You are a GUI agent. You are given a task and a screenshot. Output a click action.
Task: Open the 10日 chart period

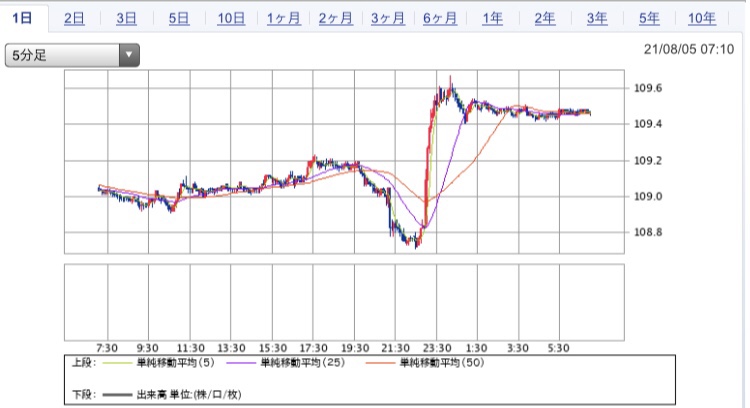(x=231, y=19)
